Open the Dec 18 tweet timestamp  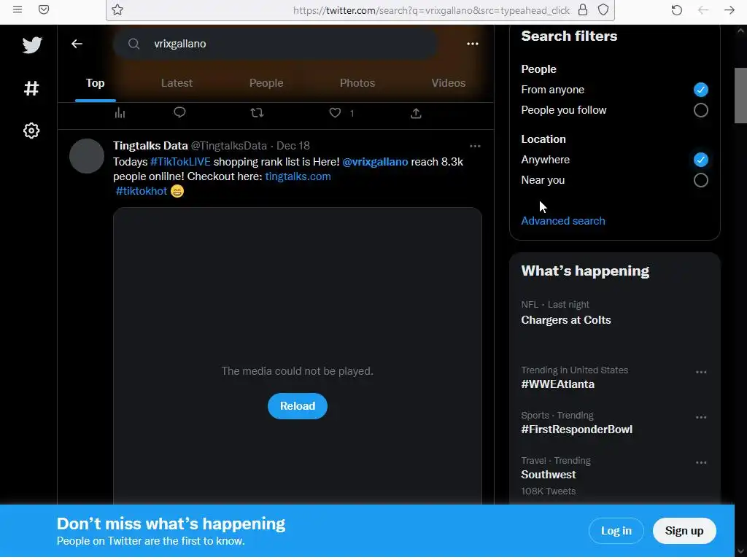pos(293,146)
